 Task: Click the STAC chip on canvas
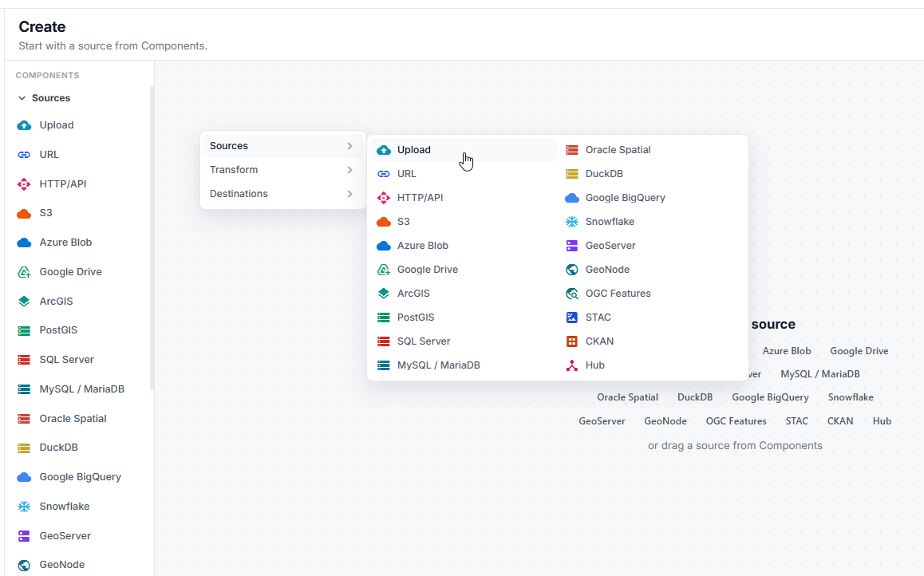coord(796,421)
